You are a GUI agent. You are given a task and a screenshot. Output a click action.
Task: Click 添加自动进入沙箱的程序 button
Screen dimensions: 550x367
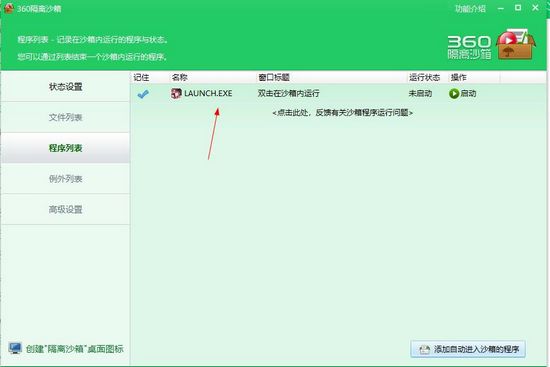(x=468, y=349)
